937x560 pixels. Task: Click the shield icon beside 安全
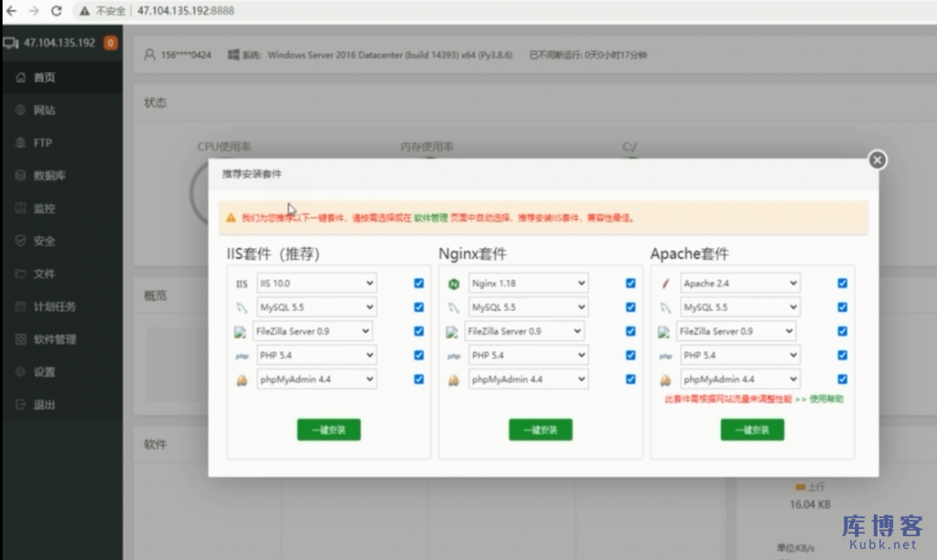pyautogui.click(x=21, y=241)
